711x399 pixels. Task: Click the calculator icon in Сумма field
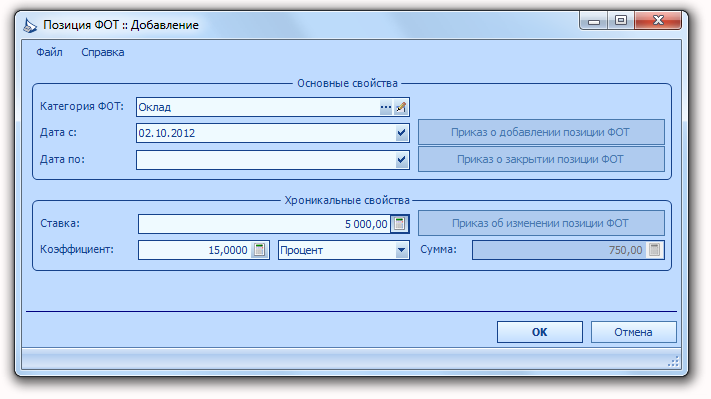[654, 250]
